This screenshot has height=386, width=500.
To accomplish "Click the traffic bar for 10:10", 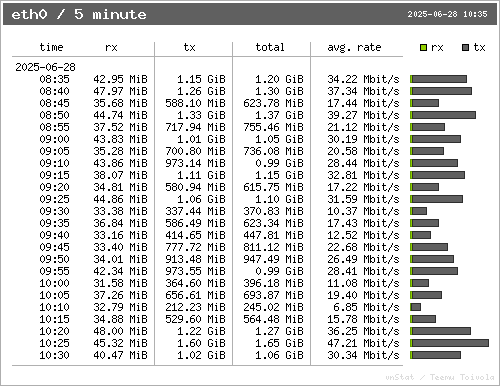I will (x=416, y=307).
